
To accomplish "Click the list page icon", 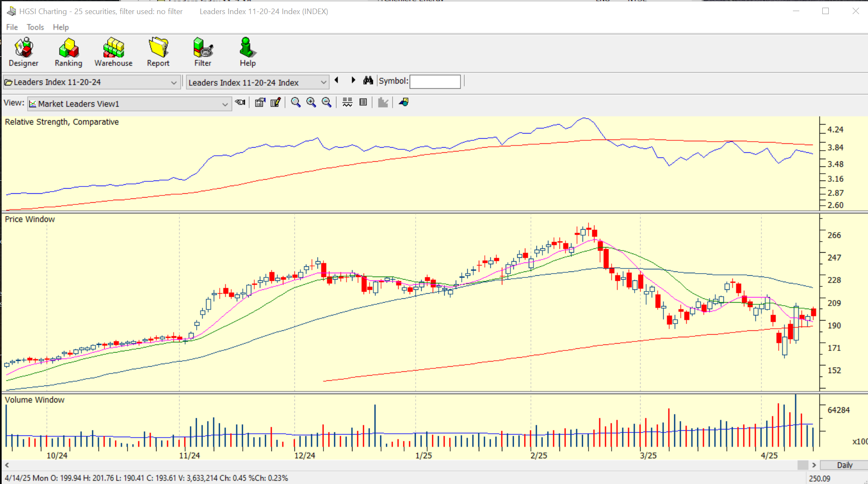I will point(363,102).
